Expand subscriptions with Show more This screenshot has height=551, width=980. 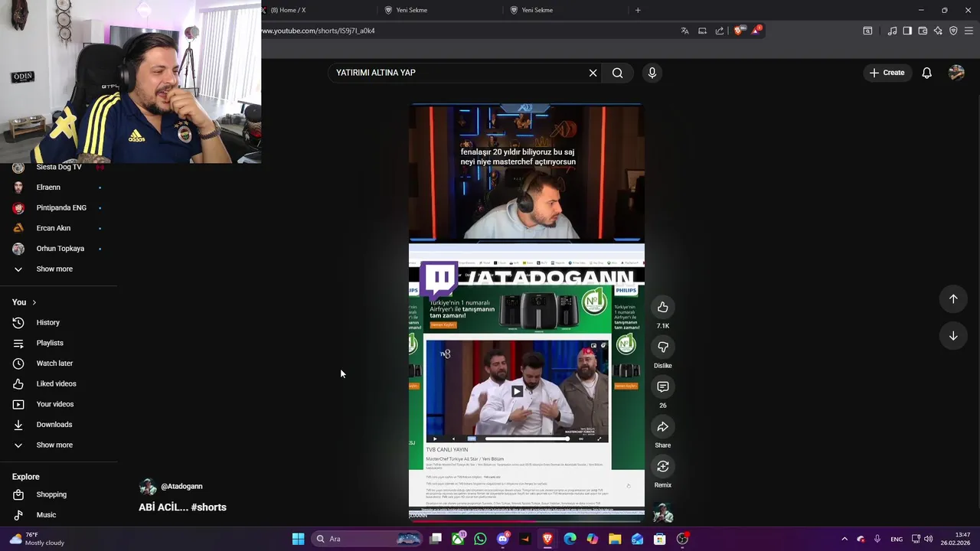click(58, 269)
